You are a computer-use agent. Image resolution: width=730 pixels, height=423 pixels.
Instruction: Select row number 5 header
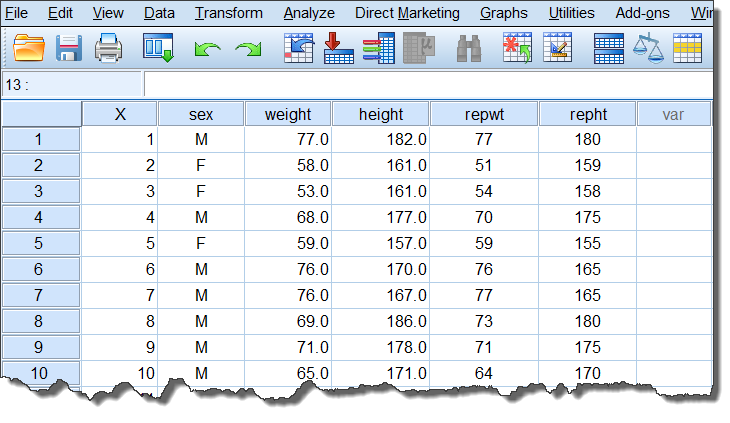pyautogui.click(x=39, y=243)
